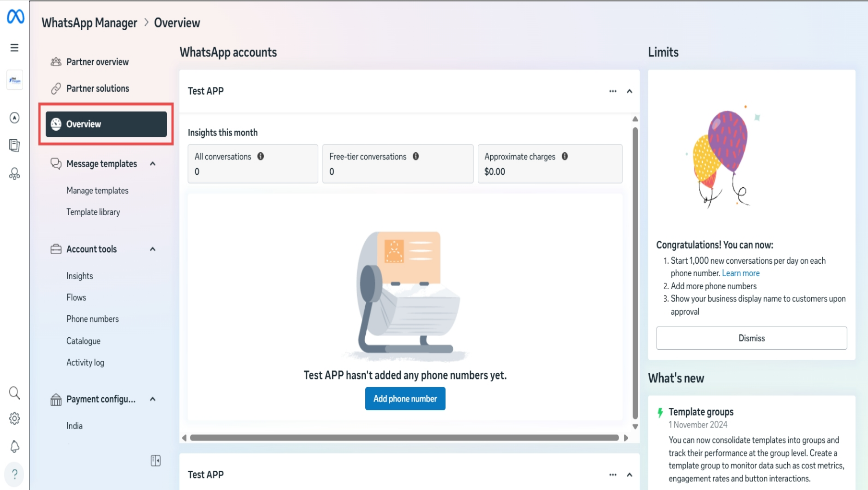Open the hamburger menu icon
Image resolution: width=868 pixels, height=490 pixels.
point(14,48)
